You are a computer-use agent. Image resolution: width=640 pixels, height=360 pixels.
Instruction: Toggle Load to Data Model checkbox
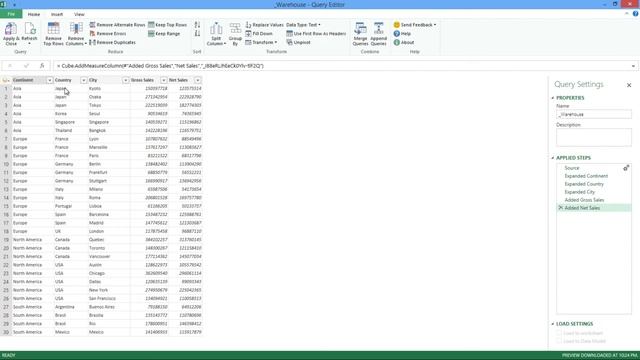tap(559, 341)
